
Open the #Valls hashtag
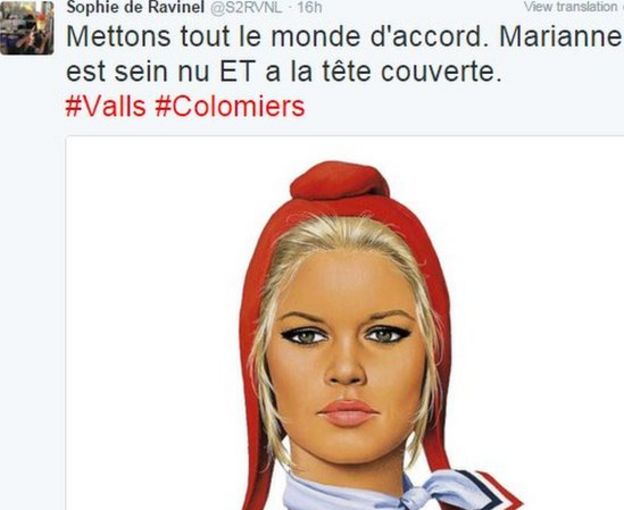pos(105,107)
